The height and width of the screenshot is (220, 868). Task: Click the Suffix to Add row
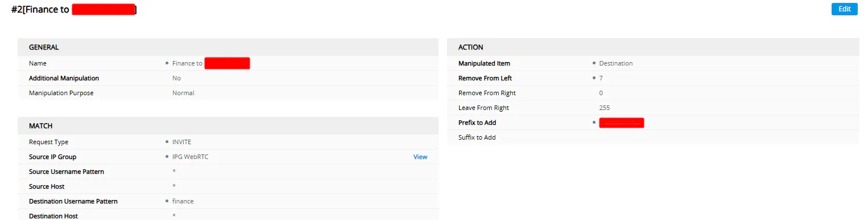653,137
